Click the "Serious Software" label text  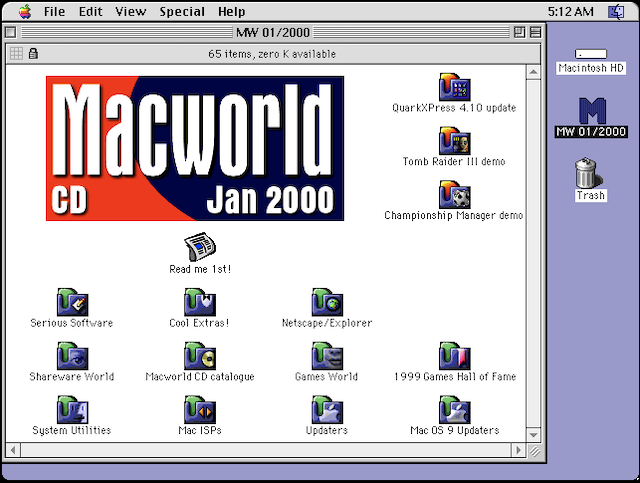pos(72,323)
